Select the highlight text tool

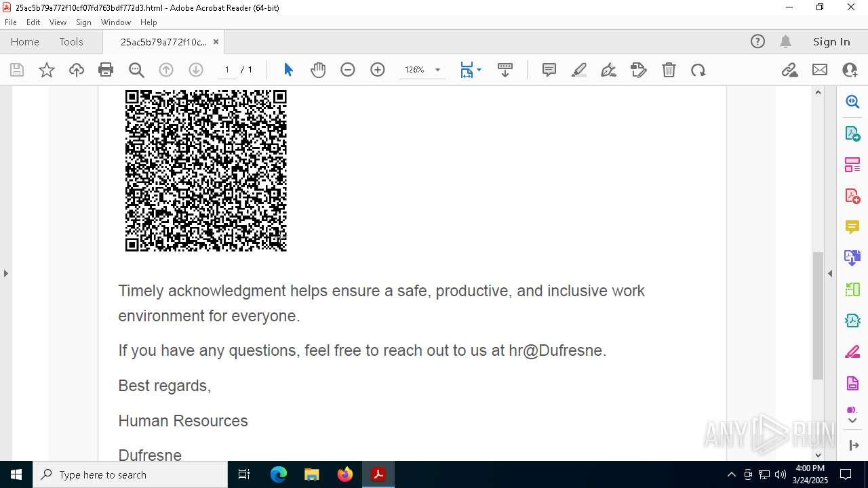click(579, 70)
